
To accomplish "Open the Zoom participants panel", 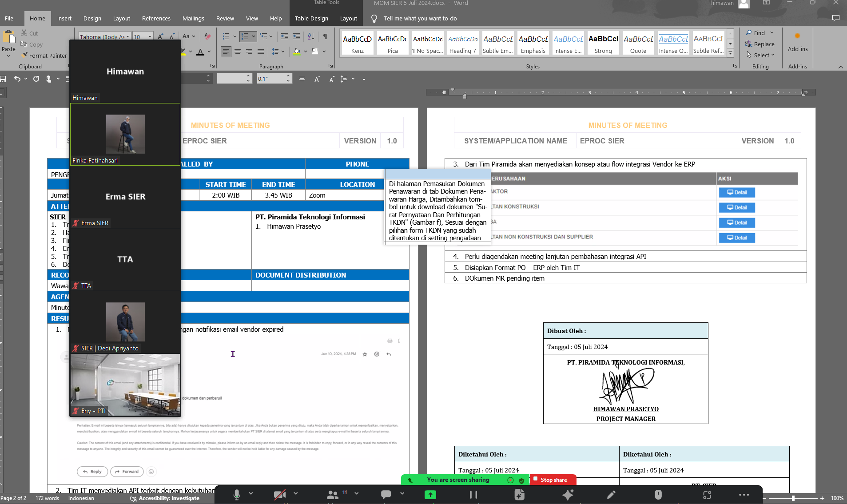I will click(x=332, y=495).
